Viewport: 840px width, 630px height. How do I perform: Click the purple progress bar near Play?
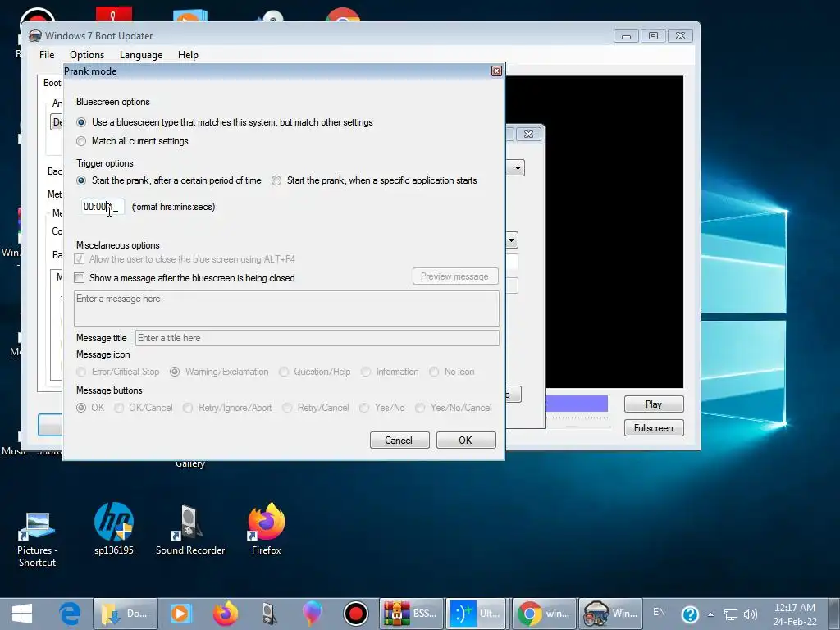(577, 404)
